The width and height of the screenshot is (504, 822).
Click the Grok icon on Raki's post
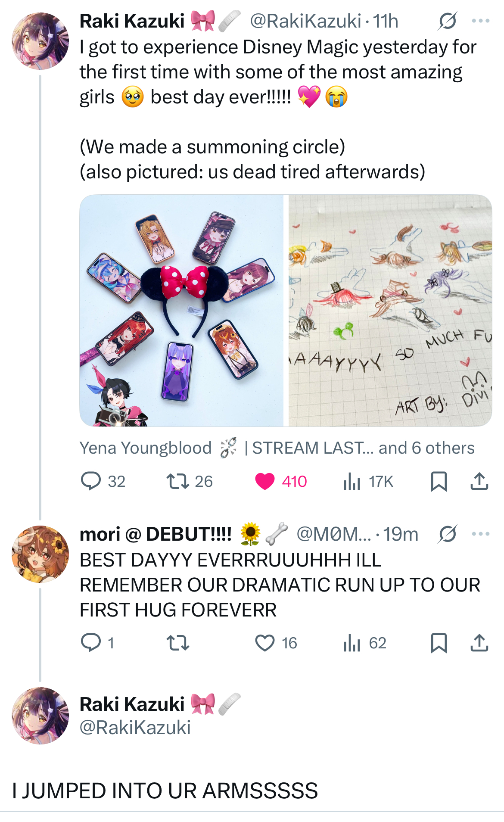pyautogui.click(x=448, y=21)
